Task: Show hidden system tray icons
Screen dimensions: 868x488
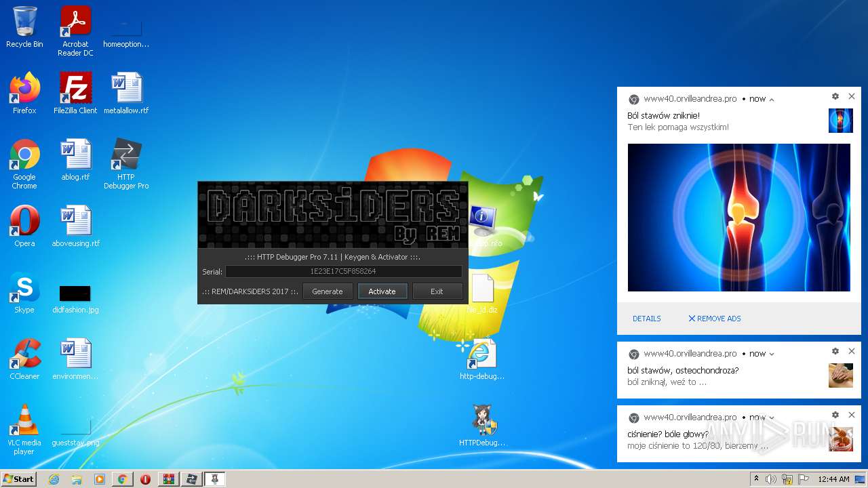Action: pos(757,479)
